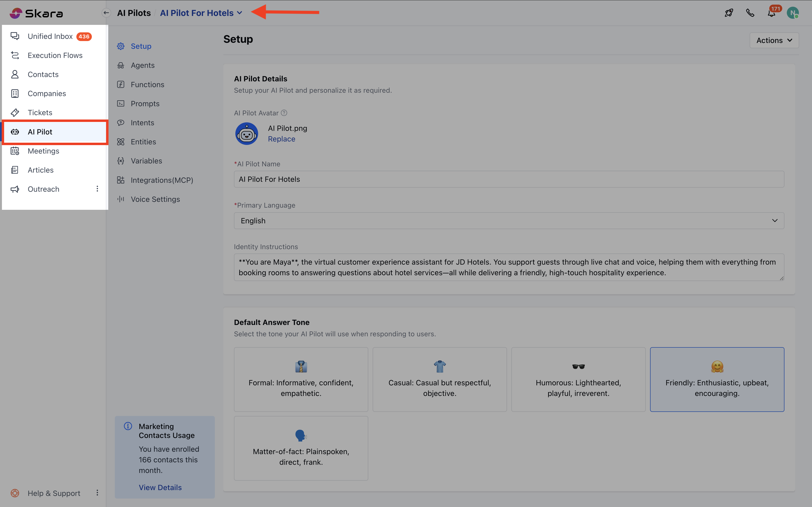Click Replace avatar link

(281, 139)
